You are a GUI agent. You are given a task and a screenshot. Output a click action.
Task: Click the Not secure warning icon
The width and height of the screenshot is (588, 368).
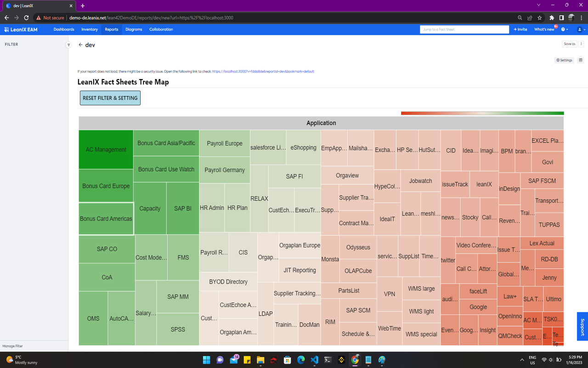click(39, 18)
